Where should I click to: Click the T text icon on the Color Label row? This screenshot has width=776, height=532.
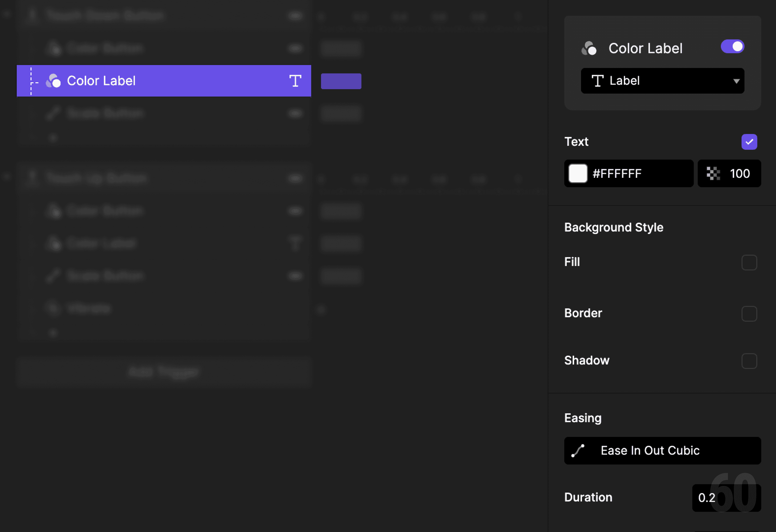tap(295, 81)
